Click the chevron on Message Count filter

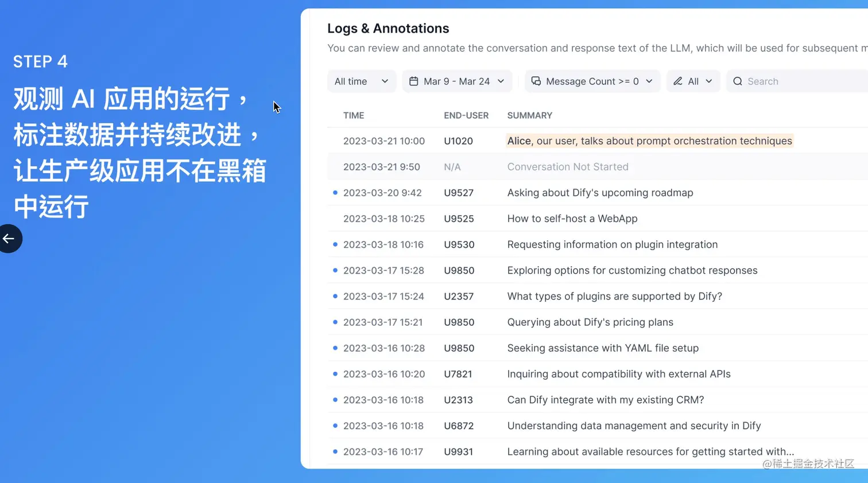coord(649,81)
